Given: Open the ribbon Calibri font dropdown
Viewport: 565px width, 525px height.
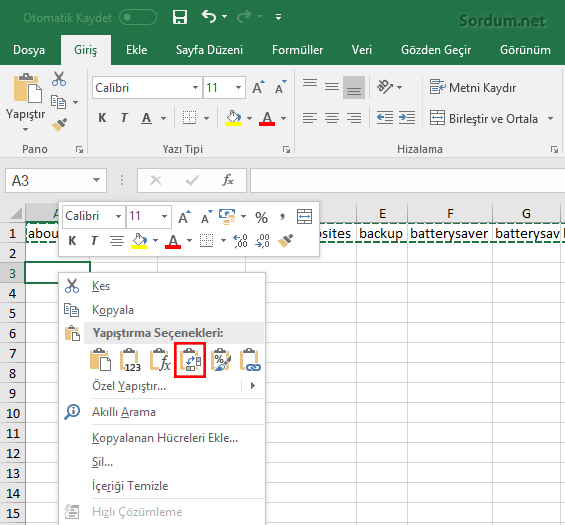Looking at the screenshot, I should [195, 88].
